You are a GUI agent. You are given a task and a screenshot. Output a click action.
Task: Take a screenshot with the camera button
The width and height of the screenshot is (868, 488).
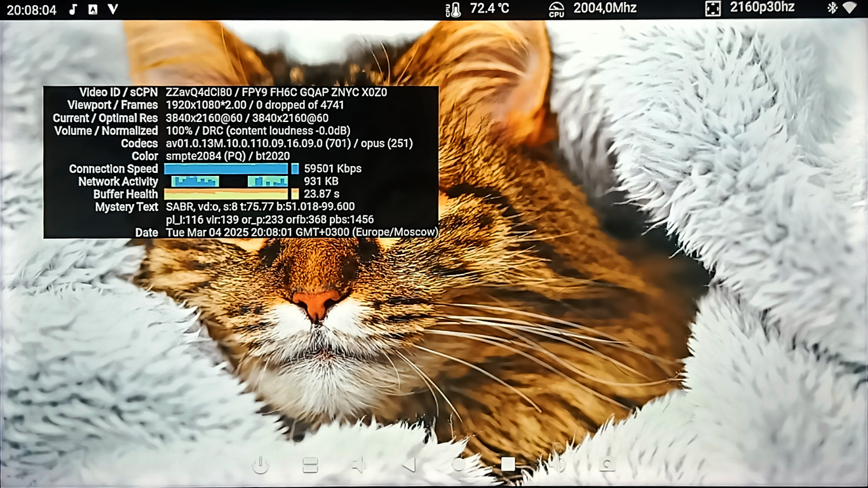[607, 464]
